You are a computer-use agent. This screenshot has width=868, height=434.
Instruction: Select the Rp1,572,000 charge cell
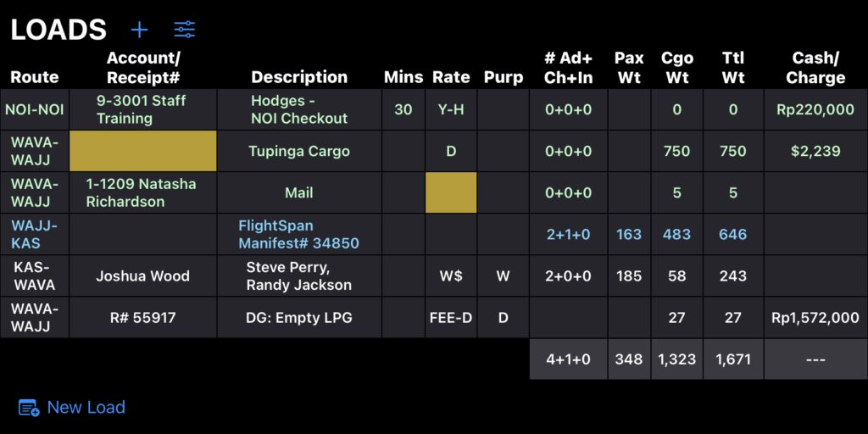[814, 318]
